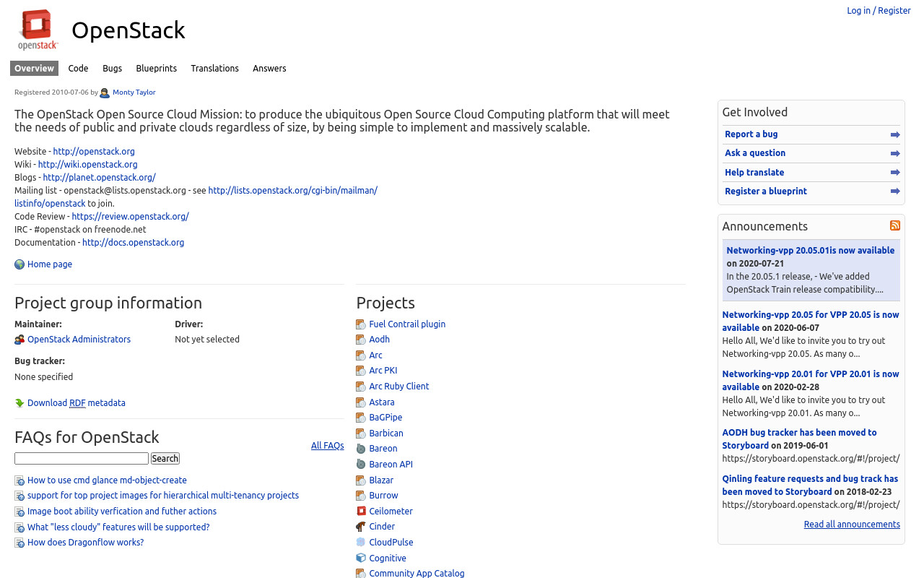Open the planet.openstack.org blogs link
924x578 pixels.
[x=99, y=178]
